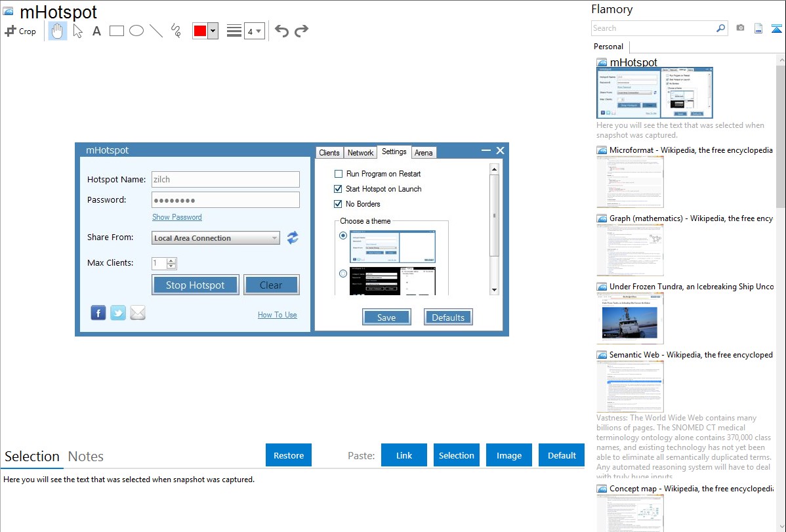Viewport: 786px width, 532px height.
Task: Focus the Flamory Search field
Action: click(x=653, y=28)
